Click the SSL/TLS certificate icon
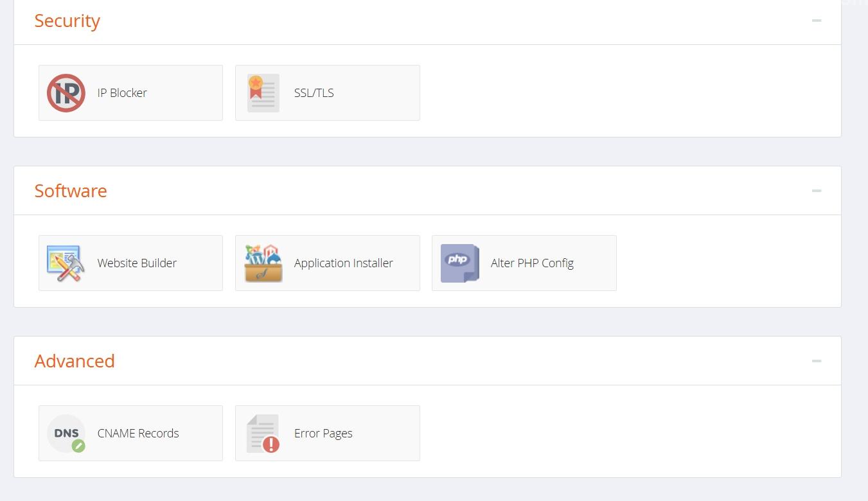Viewport: 868px width, 501px height. [263, 93]
